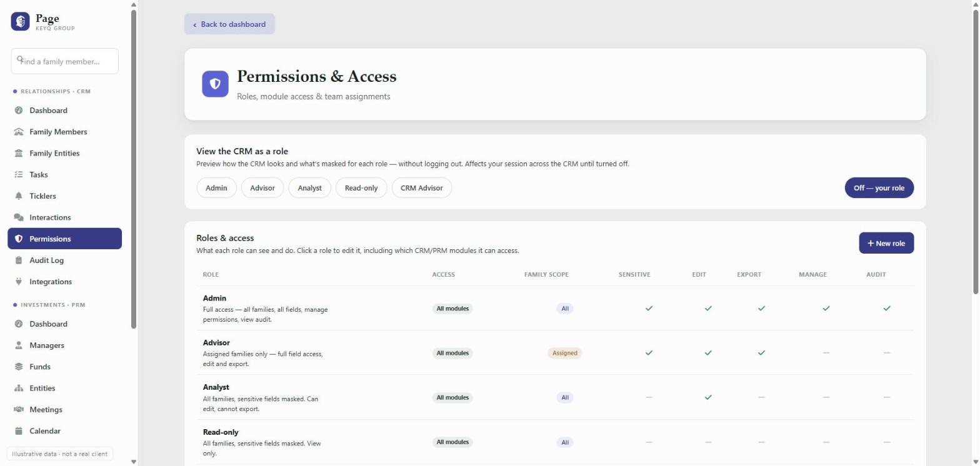980x466 pixels.
Task: Click the FAMILY SCOPE column header
Action: click(x=546, y=275)
